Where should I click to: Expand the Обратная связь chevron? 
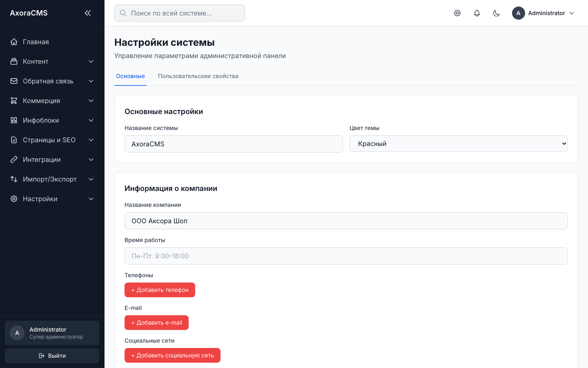(x=91, y=81)
